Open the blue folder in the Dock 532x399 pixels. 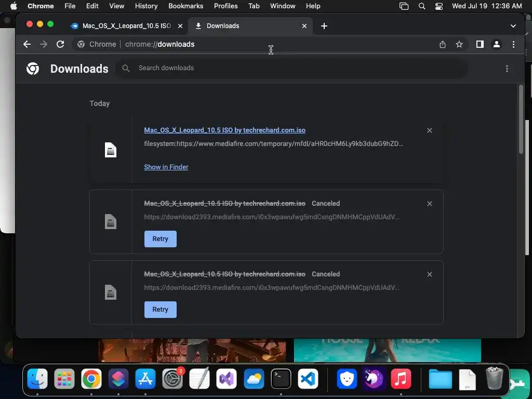tap(441, 379)
